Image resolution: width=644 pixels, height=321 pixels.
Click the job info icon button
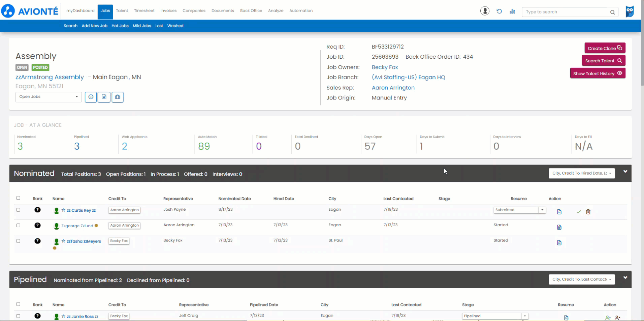click(x=91, y=97)
